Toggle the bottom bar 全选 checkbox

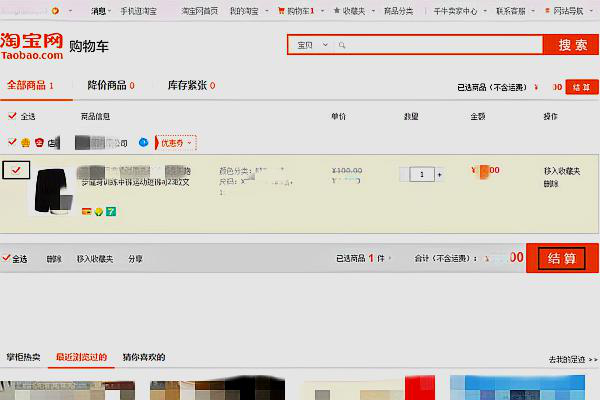click(x=6, y=258)
